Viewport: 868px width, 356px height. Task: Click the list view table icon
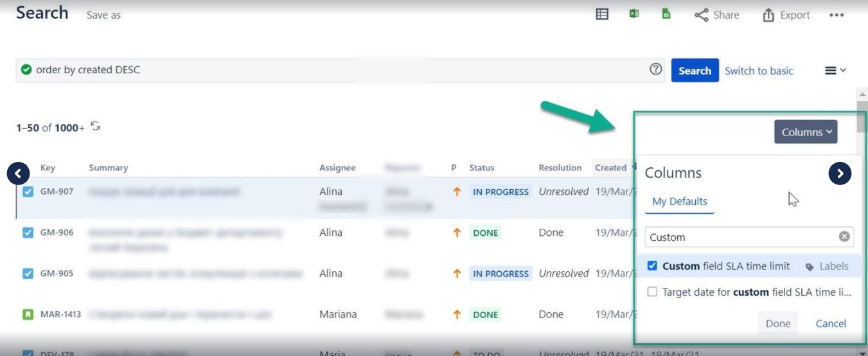point(602,14)
